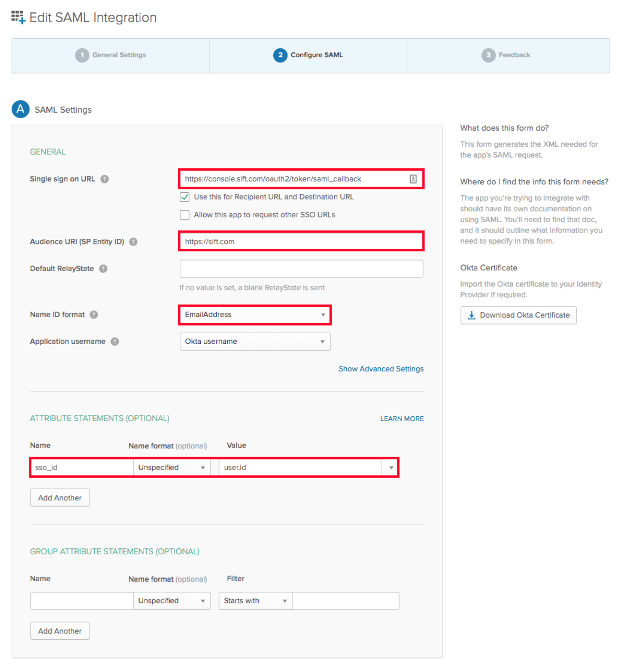Click the empty Default RelayState field
This screenshot has height=672, width=630.
coord(301,269)
